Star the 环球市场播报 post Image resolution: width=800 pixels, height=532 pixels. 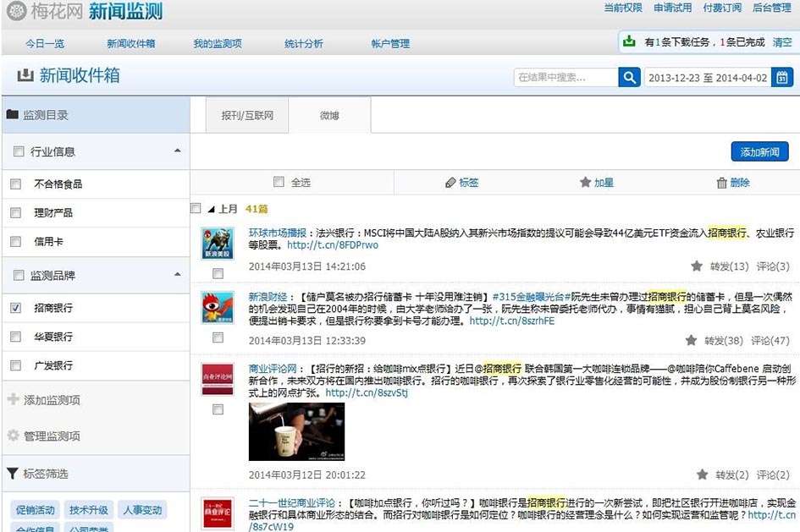pos(697,266)
